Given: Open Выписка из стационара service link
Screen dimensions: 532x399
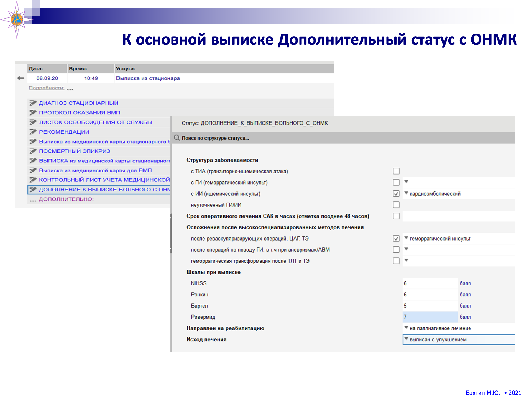Looking at the screenshot, I should [x=148, y=78].
